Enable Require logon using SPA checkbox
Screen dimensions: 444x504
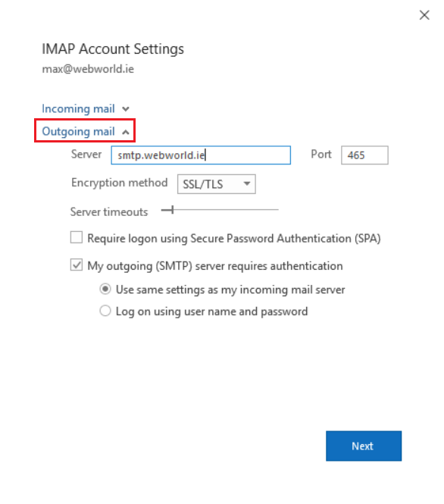pyautogui.click(x=77, y=237)
